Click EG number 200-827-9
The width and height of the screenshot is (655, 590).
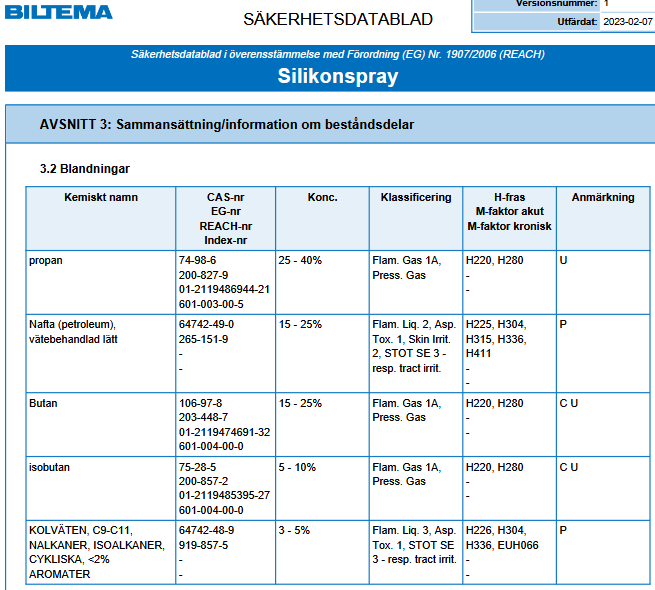tap(203, 275)
